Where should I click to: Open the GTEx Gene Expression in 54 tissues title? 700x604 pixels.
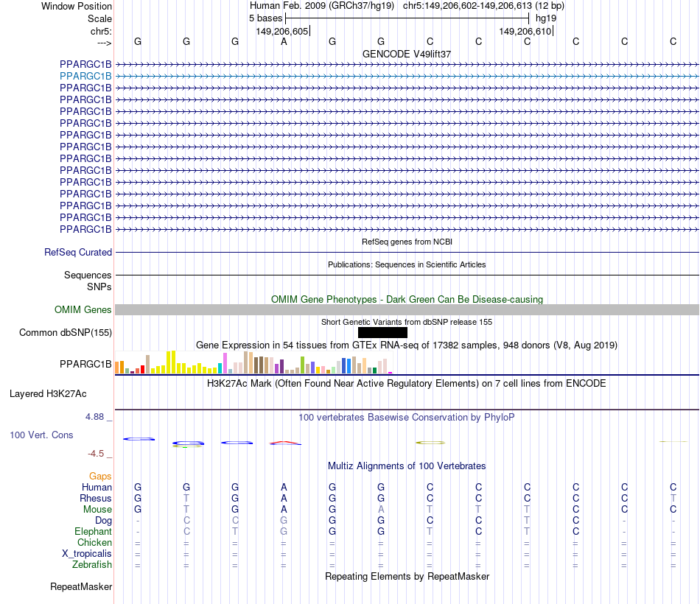tap(407, 345)
